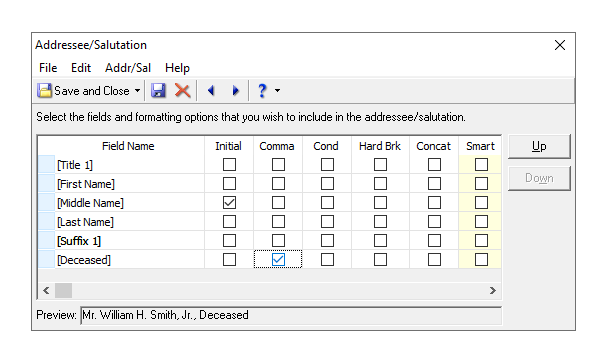603x362 pixels.
Task: Click the Down button
Action: pyautogui.click(x=539, y=178)
